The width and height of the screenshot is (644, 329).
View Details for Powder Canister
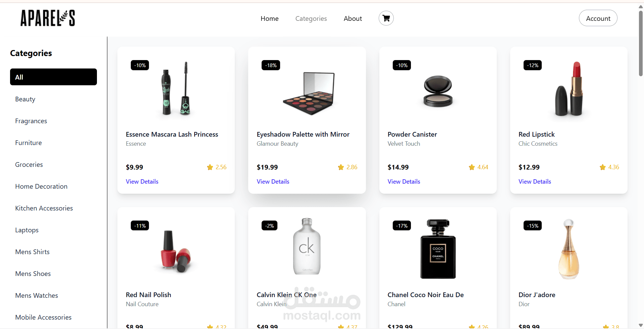[x=404, y=182]
